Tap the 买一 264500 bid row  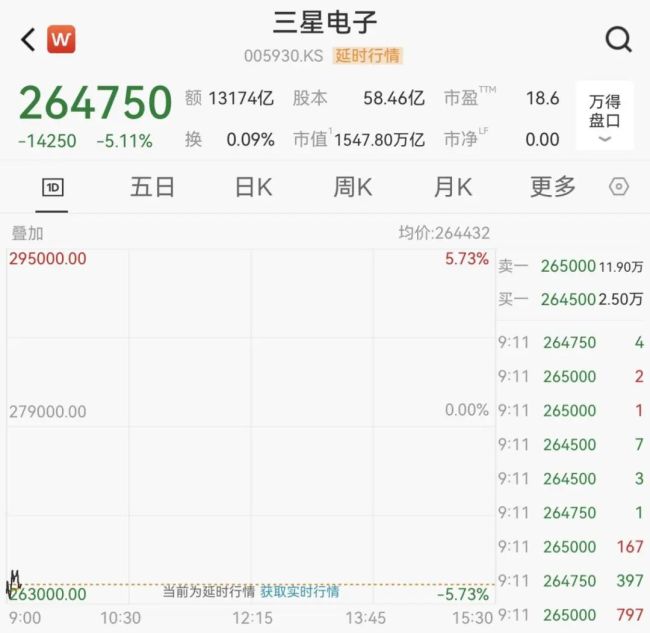(570, 299)
